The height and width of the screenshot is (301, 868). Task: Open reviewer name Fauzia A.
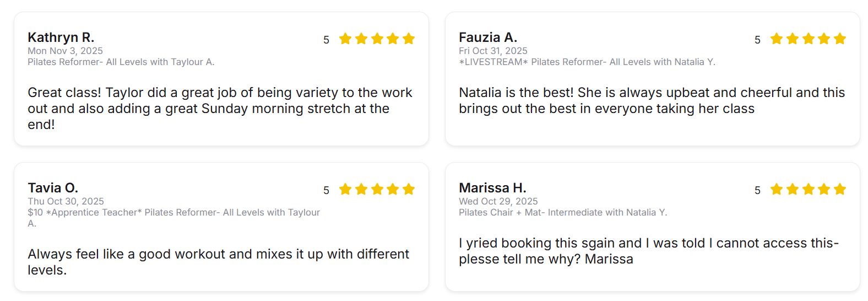pos(488,37)
